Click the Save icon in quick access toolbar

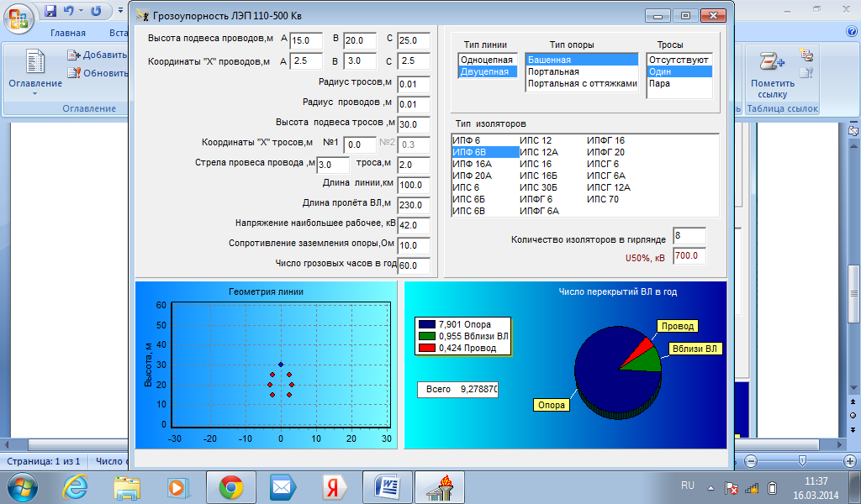pyautogui.click(x=50, y=12)
